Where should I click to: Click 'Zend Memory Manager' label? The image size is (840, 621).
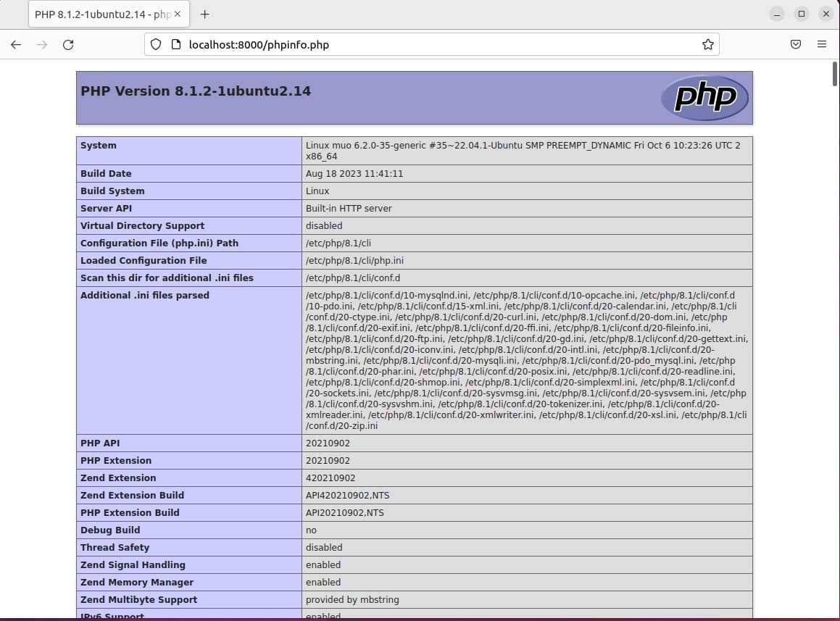pos(137,583)
